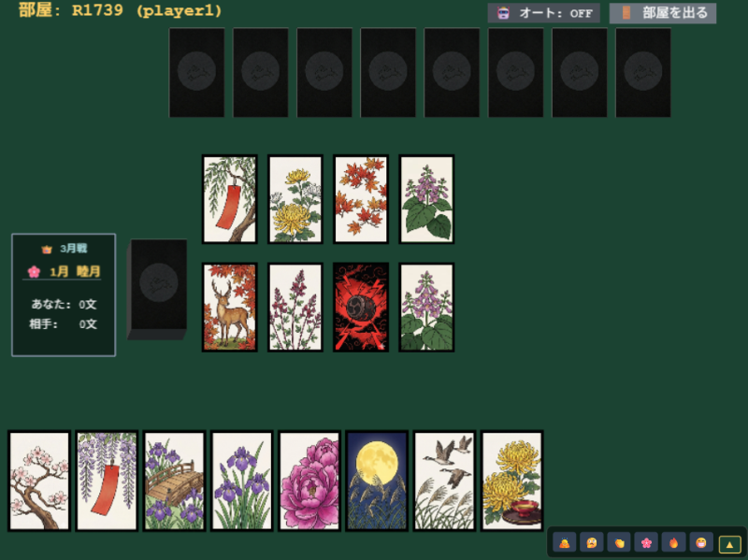The width and height of the screenshot is (748, 560).
Task: Play the cherry blossom card from hand
Action: tap(39, 481)
